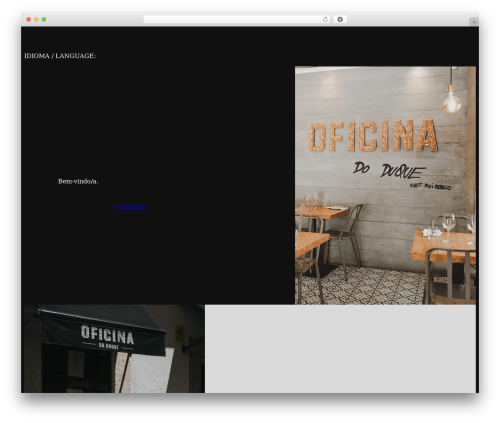Open the Português language link
This screenshot has width=500, height=423.
click(130, 207)
